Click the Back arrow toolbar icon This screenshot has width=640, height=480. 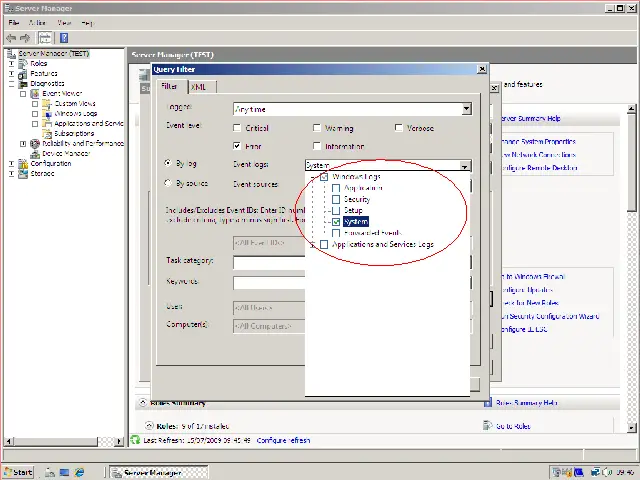pyautogui.click(x=11, y=38)
